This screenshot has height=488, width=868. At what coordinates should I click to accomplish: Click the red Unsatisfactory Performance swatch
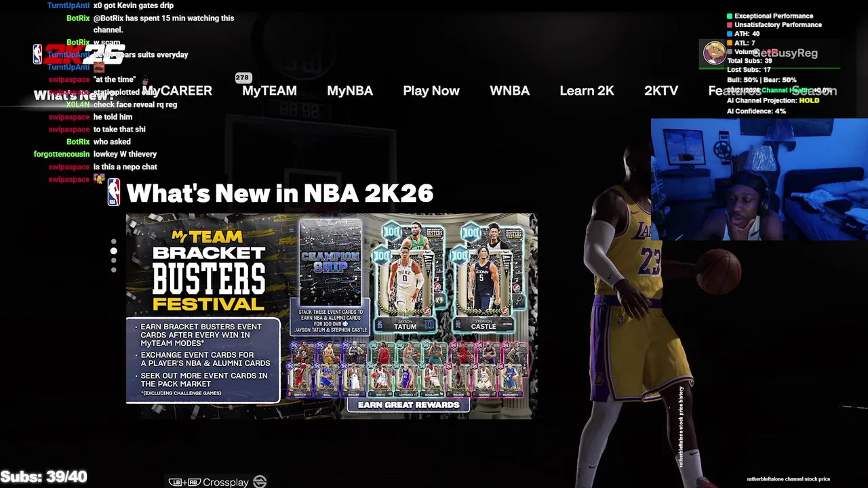730,24
